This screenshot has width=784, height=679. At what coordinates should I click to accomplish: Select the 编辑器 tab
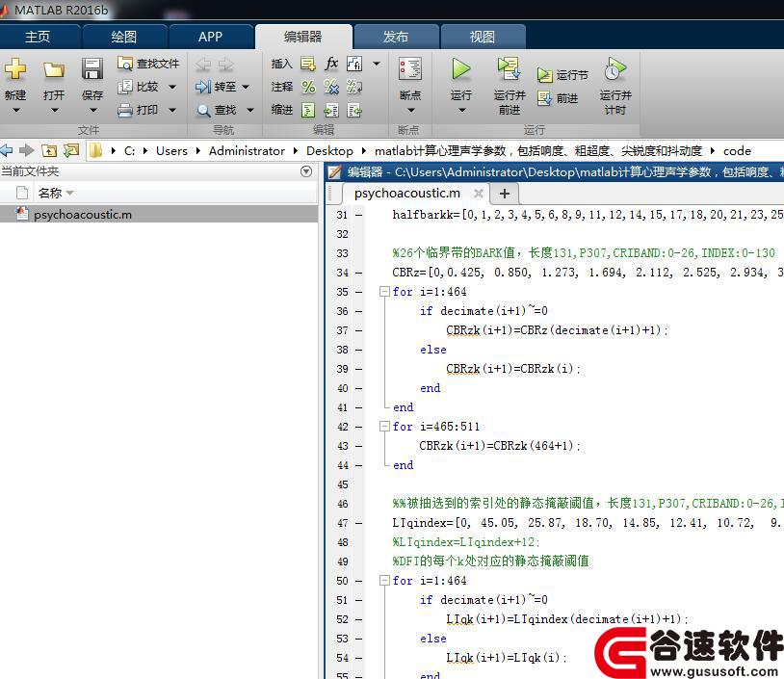click(303, 37)
